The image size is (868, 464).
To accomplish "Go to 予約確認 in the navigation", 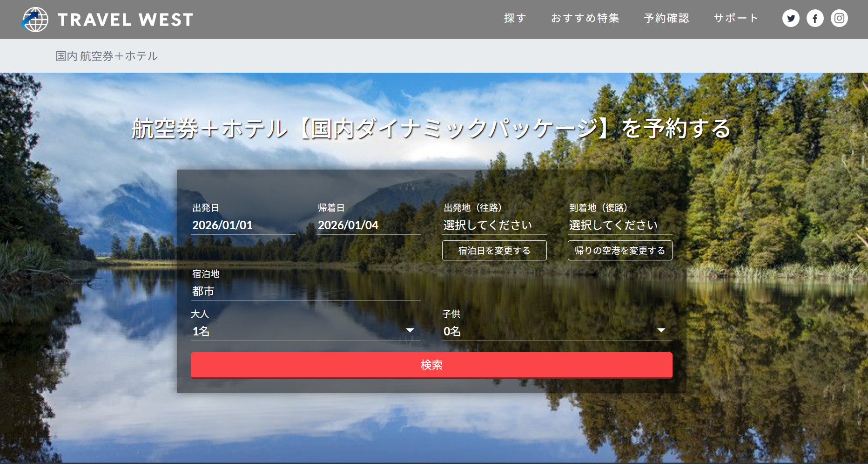I will point(666,18).
